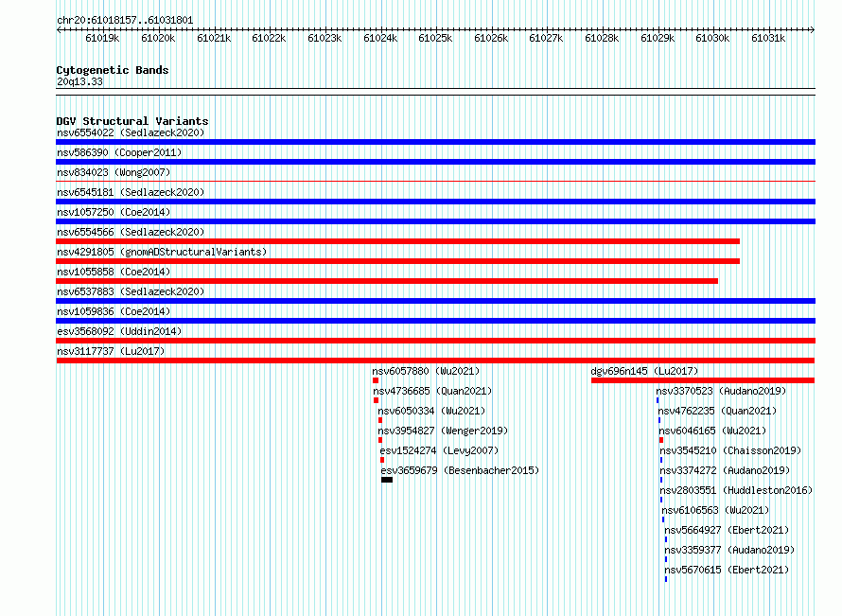Open nsv6057880 (Wu2021) variant label
842x616 pixels.
coord(426,371)
